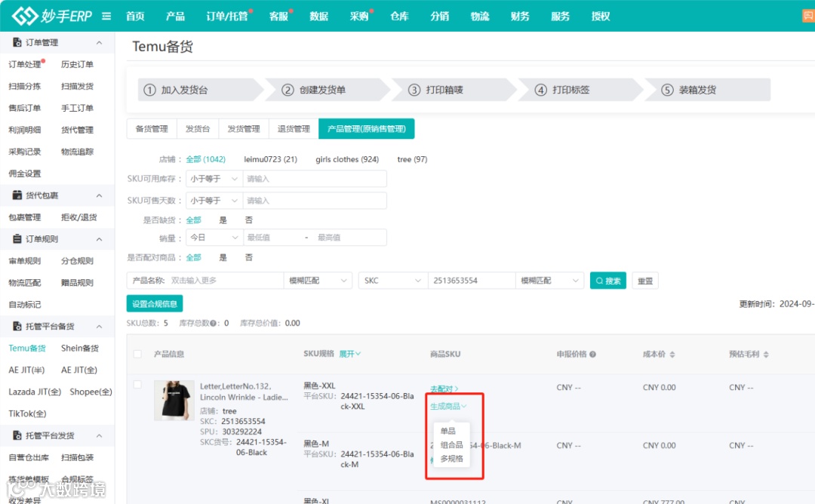
Task: Open the 销量 今日 dropdown
Action: pos(214,238)
